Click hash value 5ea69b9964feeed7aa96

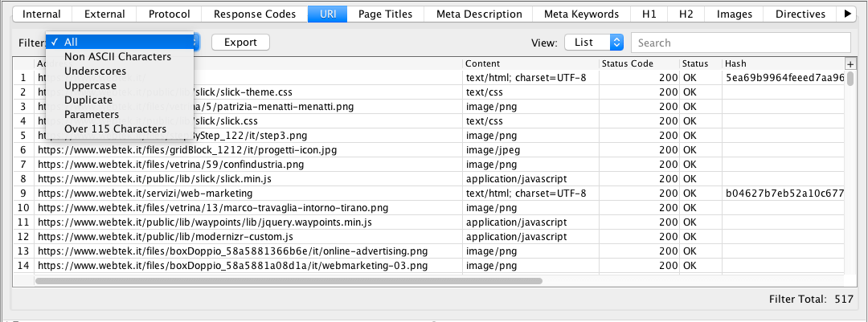pyautogui.click(x=785, y=78)
